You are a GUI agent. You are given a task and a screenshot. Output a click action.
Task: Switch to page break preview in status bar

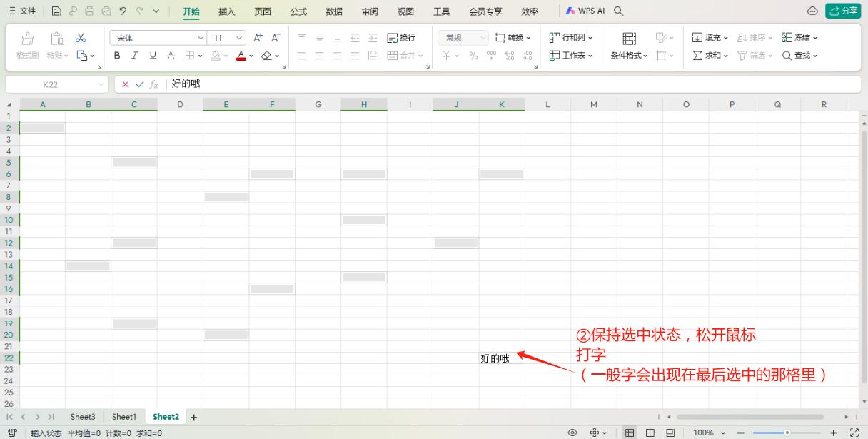(x=670, y=433)
